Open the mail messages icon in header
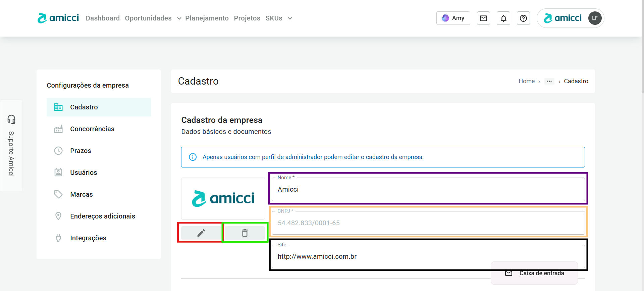644x291 pixels. pos(483,18)
